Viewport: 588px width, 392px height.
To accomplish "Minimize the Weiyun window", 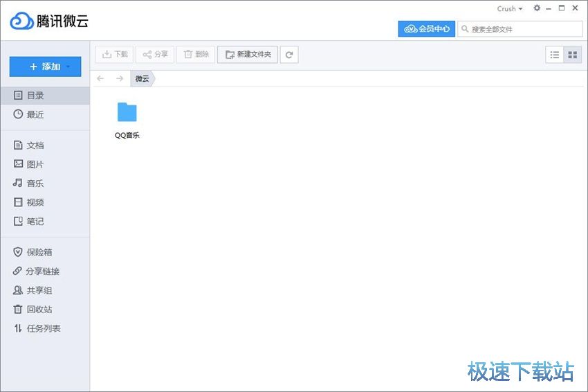I will coord(549,8).
